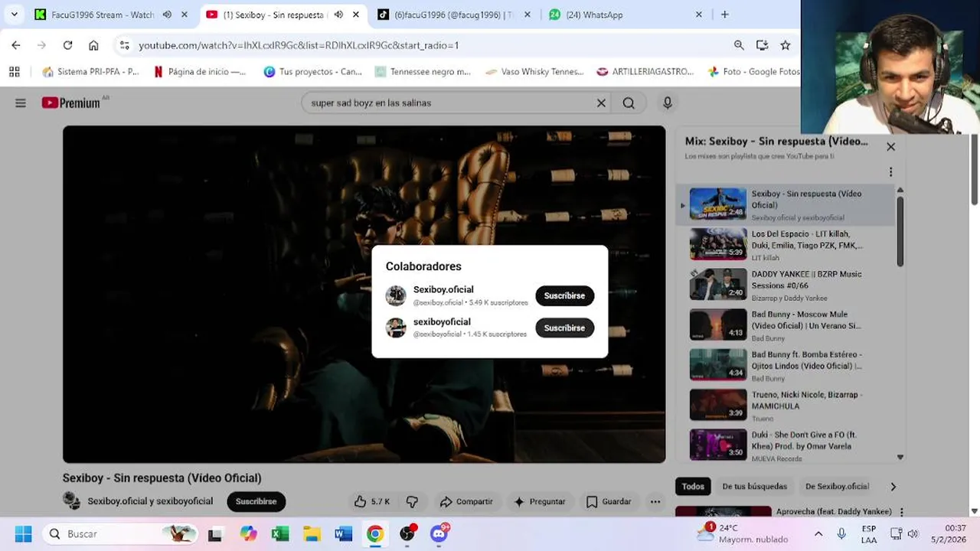Open Windows Start menu

click(24, 533)
